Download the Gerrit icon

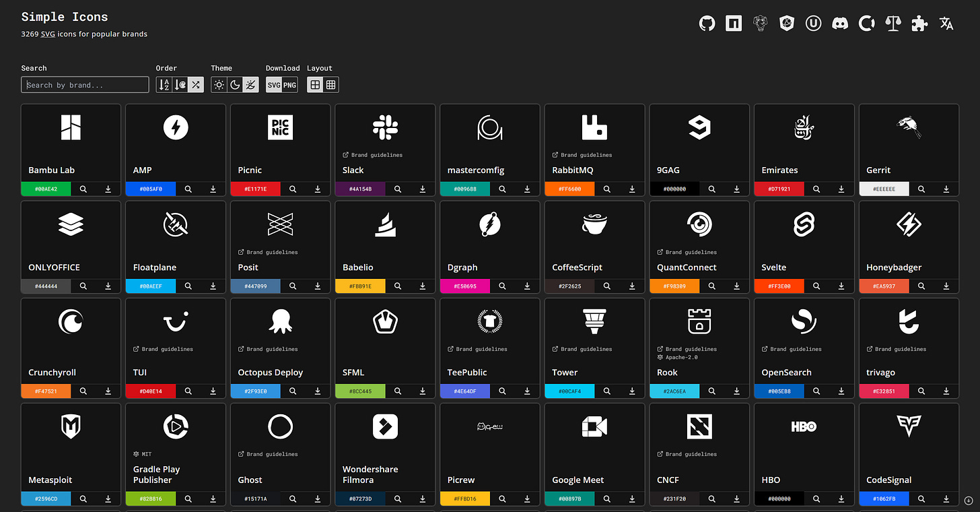tap(946, 189)
